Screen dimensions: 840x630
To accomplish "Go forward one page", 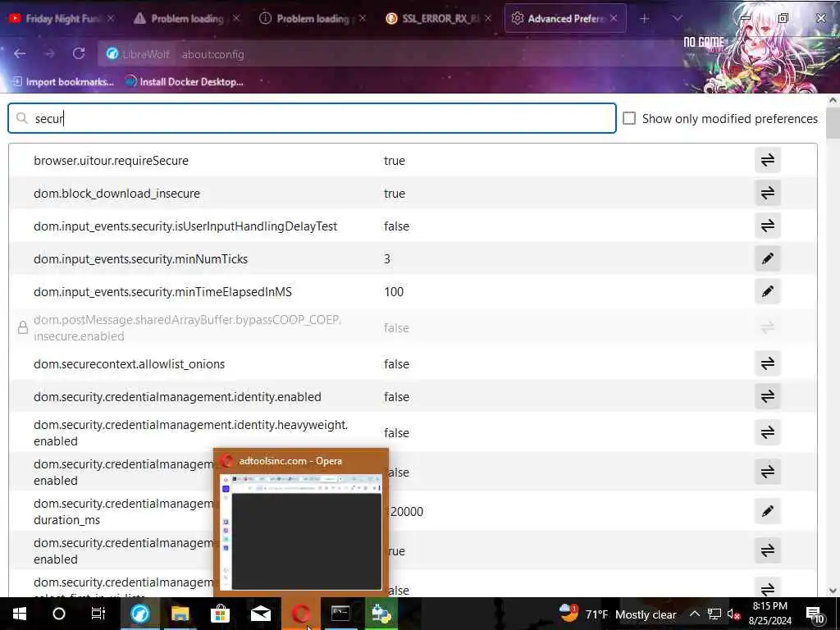I will (x=49, y=53).
